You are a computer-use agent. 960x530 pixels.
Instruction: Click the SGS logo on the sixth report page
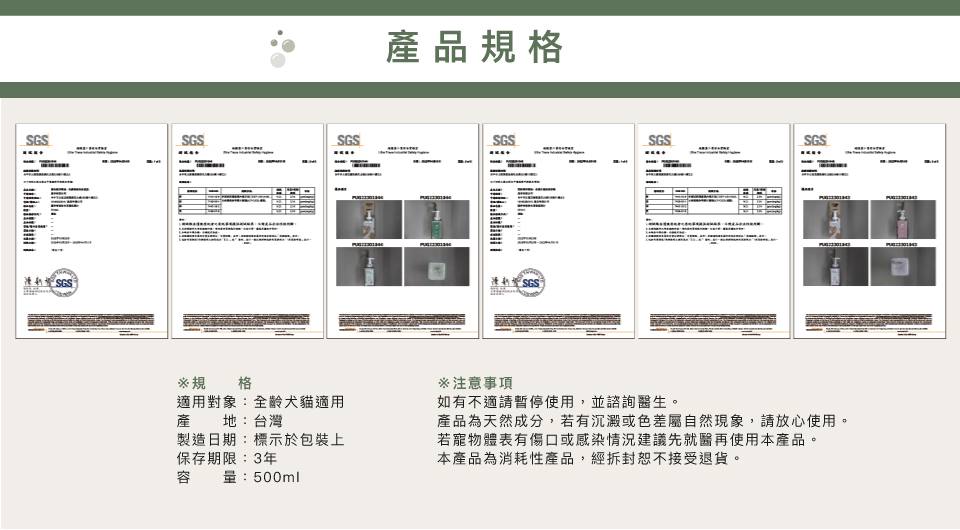[815, 139]
